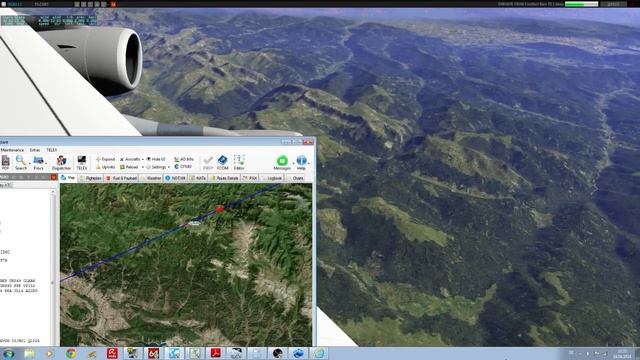Screen dimensions: 640x360
Task: Open the PDF export tool
Action: 5,162
